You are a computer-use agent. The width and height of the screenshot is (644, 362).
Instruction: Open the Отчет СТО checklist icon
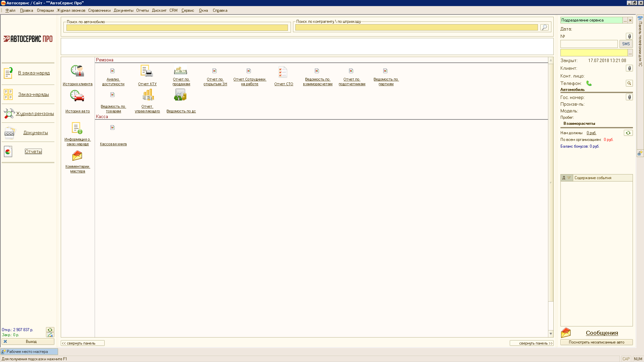(x=283, y=72)
